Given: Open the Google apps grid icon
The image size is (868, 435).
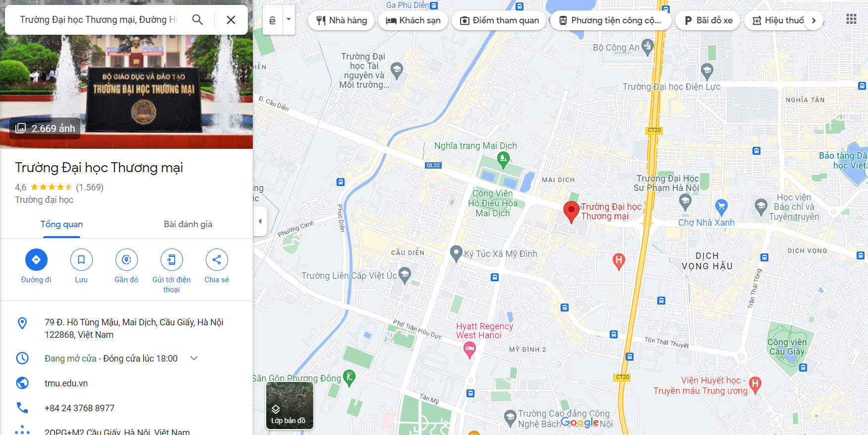Looking at the screenshot, I should click(851, 19).
